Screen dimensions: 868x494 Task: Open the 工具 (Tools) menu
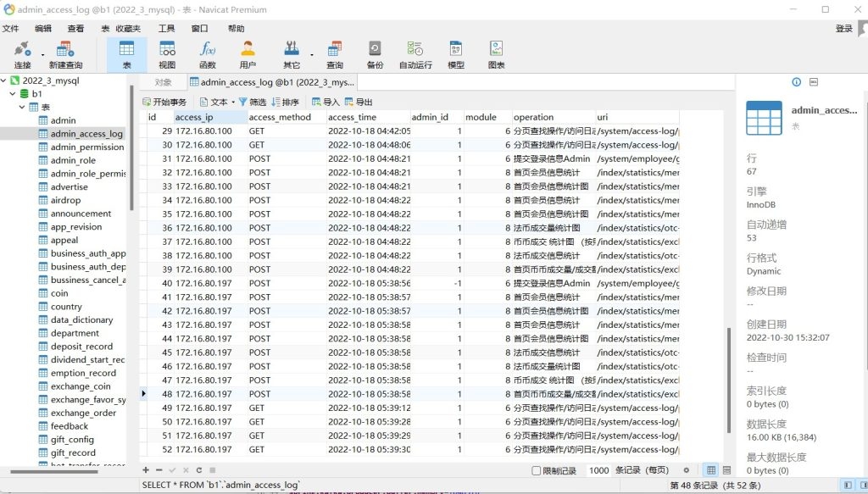167,29
